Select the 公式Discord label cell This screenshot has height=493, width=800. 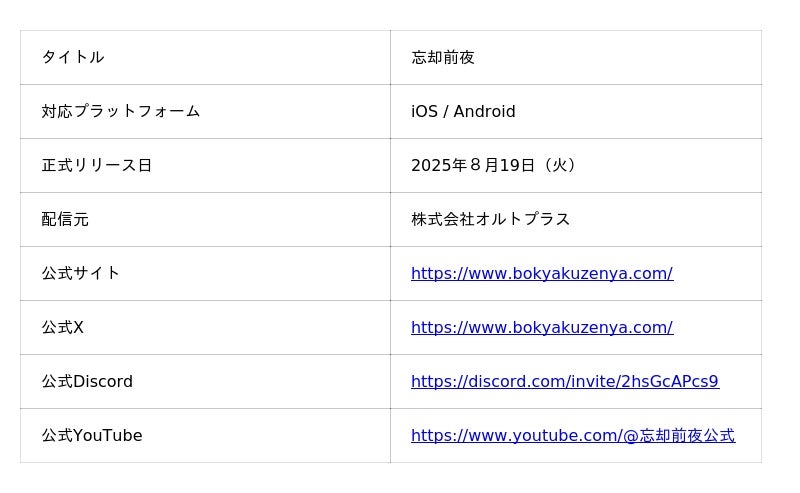pyautogui.click(x=87, y=381)
